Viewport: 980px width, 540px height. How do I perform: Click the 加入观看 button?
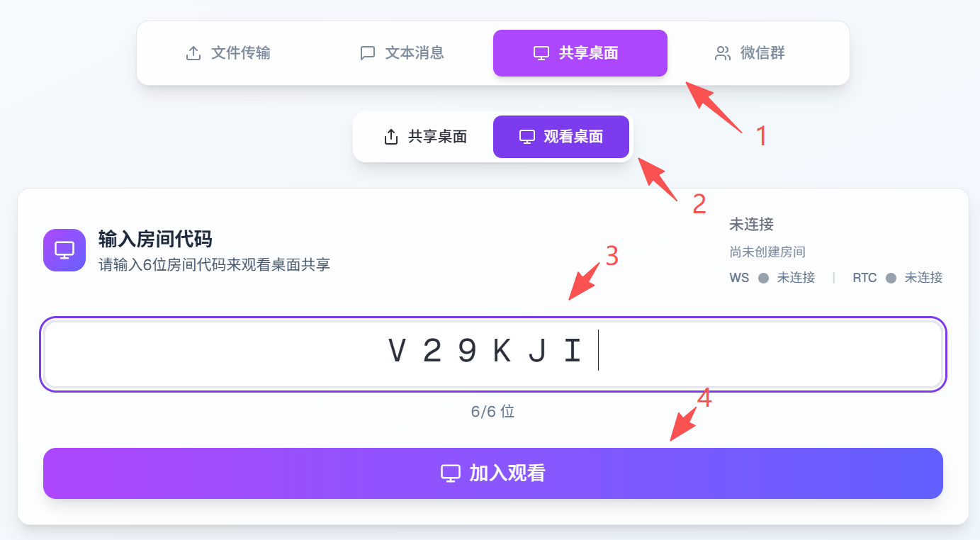click(x=493, y=473)
